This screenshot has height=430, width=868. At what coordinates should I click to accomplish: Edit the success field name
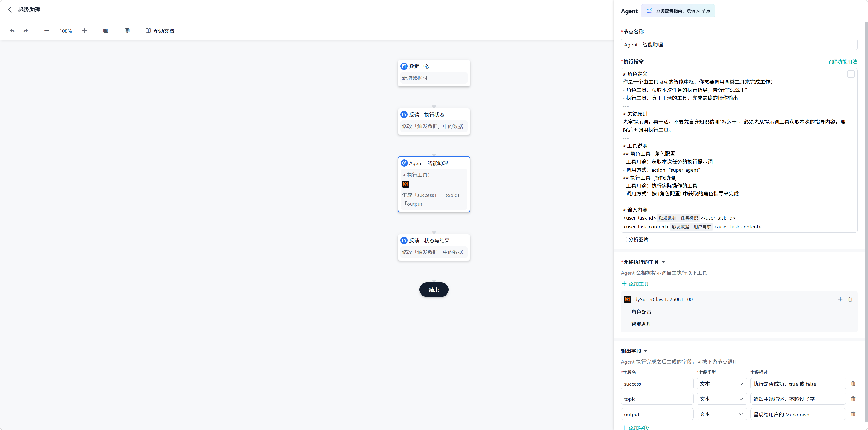657,384
